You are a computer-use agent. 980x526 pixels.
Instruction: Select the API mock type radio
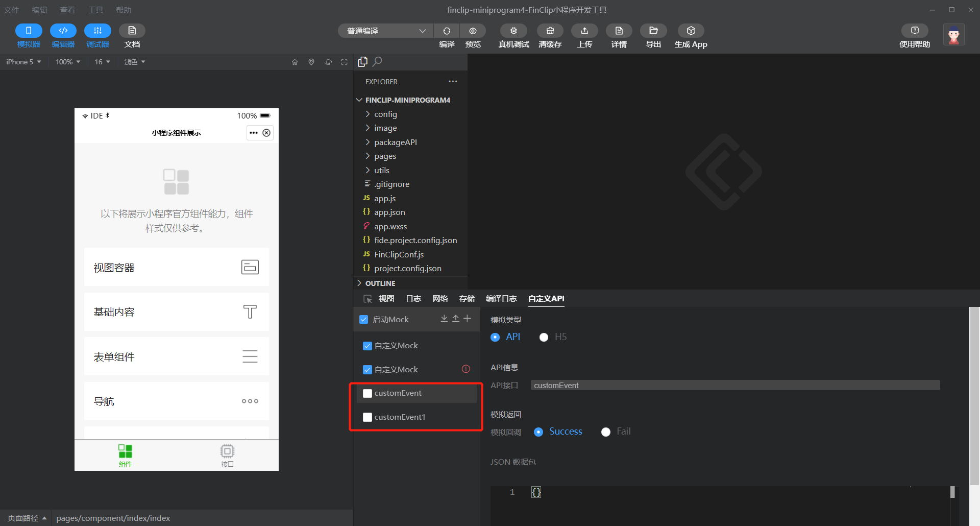[x=495, y=337]
